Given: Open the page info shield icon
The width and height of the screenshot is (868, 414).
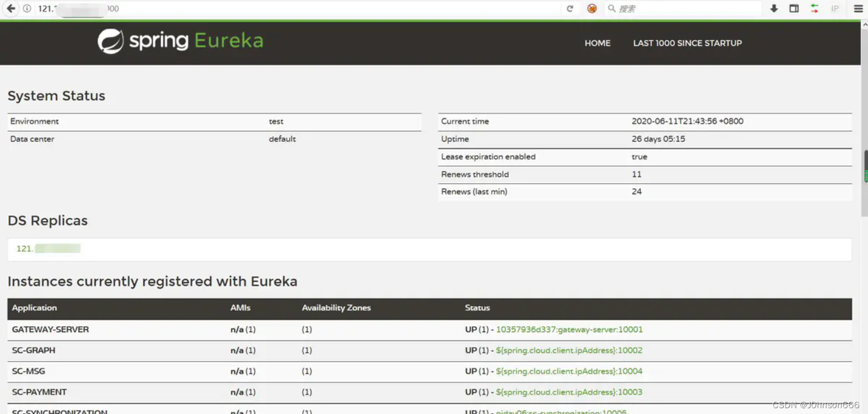Looking at the screenshot, I should 27,8.
